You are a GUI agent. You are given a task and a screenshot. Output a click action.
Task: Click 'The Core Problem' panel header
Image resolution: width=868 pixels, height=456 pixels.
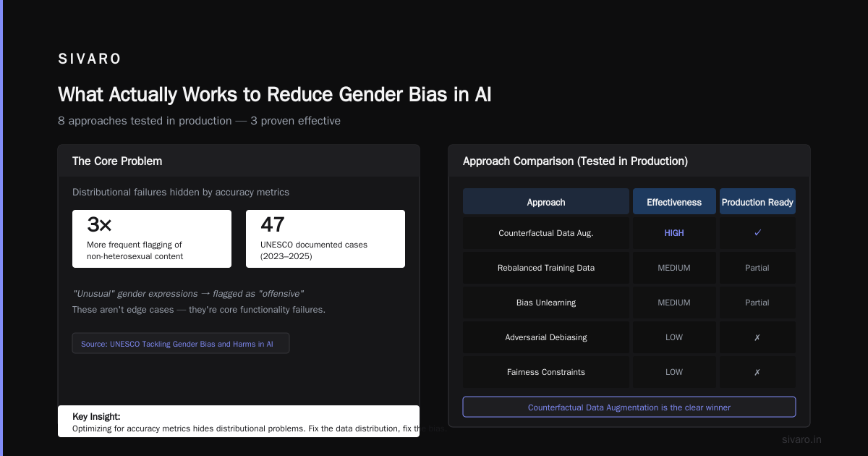(239, 161)
